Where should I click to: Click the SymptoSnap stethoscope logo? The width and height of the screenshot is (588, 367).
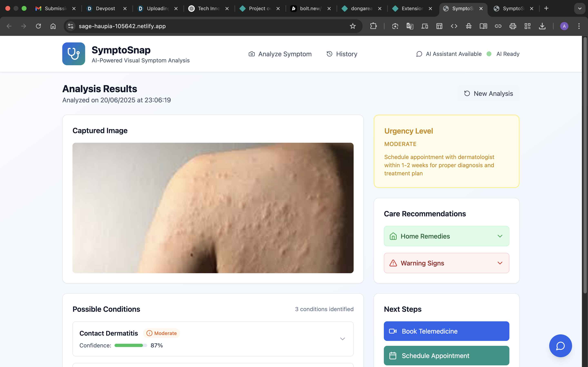[x=73, y=54]
